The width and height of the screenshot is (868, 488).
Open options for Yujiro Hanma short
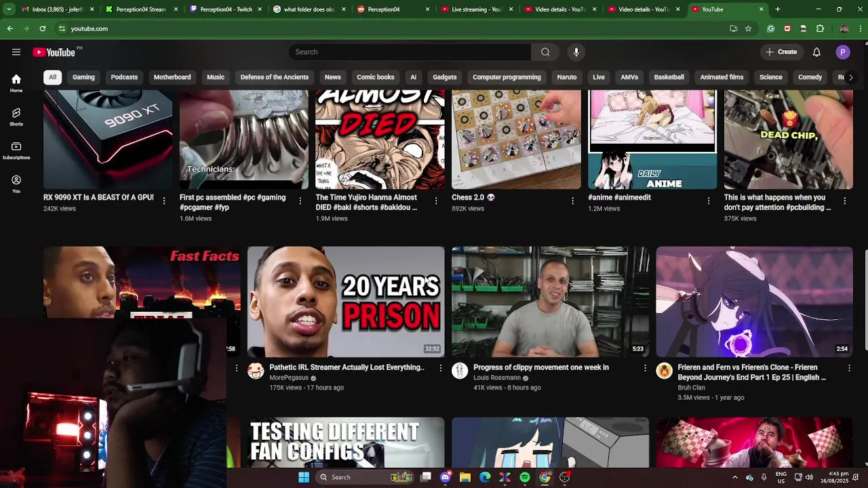[x=436, y=201]
